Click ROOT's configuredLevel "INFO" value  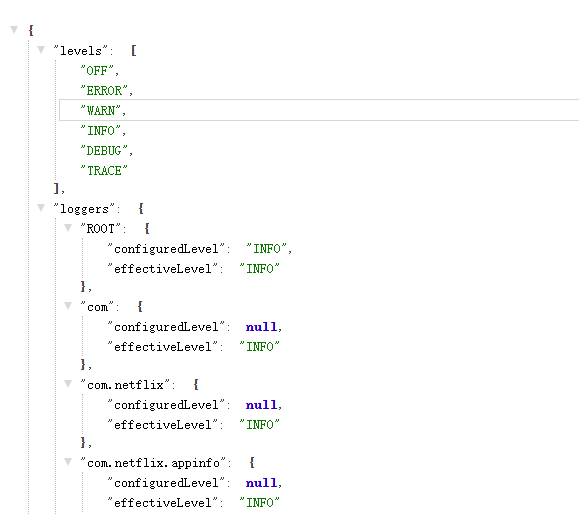[x=267, y=249]
